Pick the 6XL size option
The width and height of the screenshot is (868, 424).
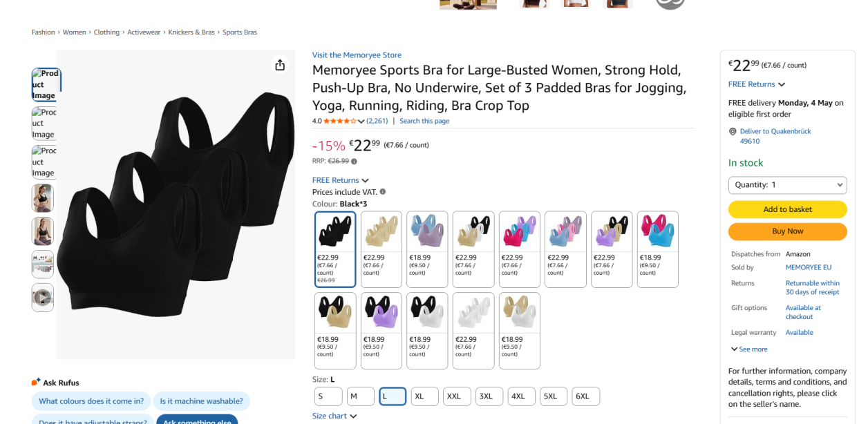click(x=586, y=396)
